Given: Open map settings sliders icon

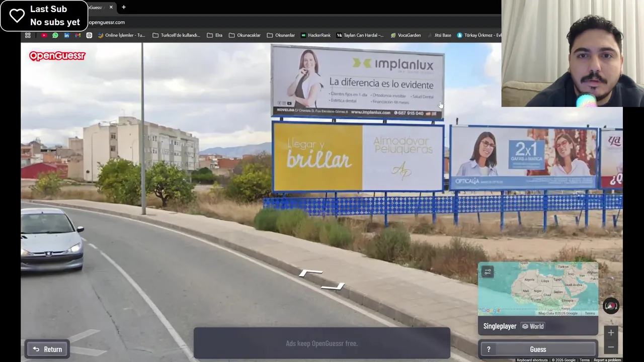Looking at the screenshot, I should 488,272.
